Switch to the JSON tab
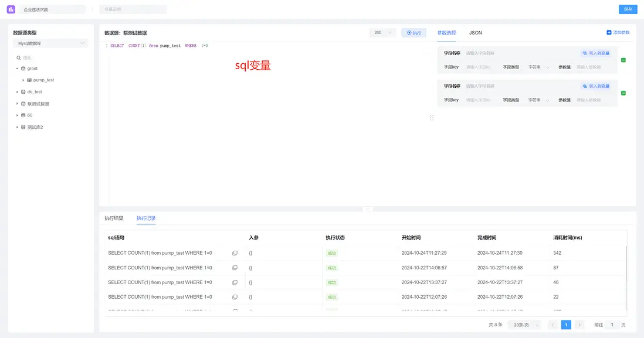Screen dimensions: 644x338 (476, 33)
